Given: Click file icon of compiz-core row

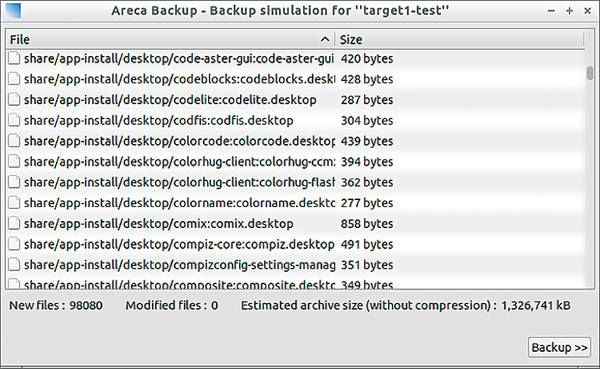Looking at the screenshot, I should pos(14,244).
